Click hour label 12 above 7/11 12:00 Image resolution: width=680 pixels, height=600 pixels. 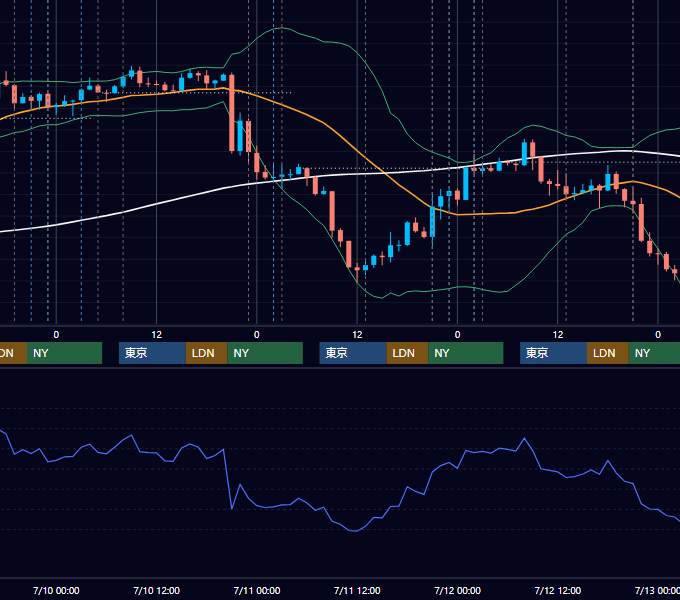[357, 335]
